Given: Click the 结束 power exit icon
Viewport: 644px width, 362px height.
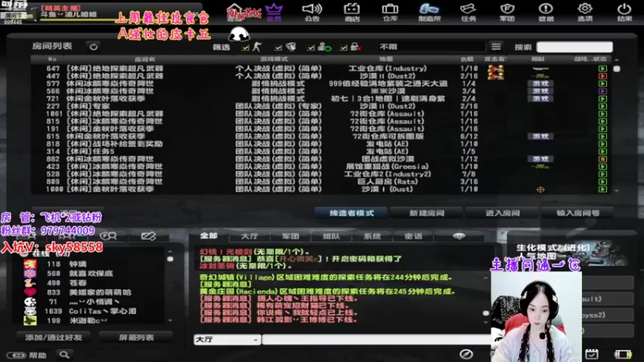Looking at the screenshot, I should 625,11.
